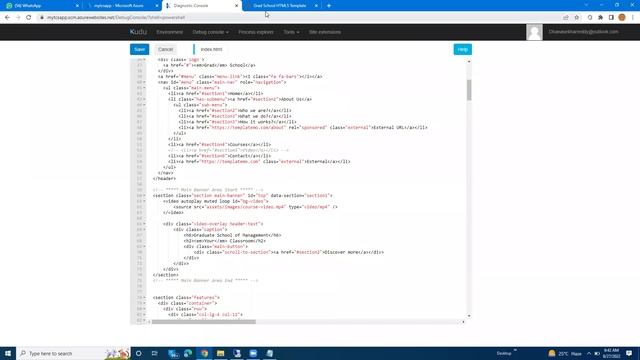The image size is (640, 360).
Task: Open the Chrome profile avatar
Action: pos(622,18)
